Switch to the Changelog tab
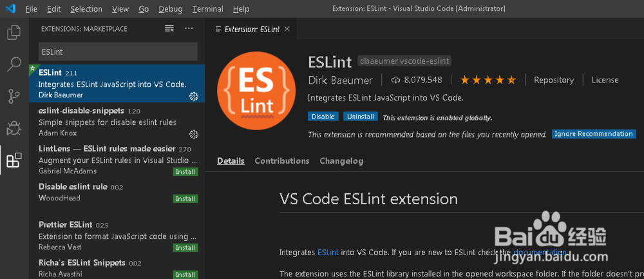644x279 pixels. pos(342,160)
